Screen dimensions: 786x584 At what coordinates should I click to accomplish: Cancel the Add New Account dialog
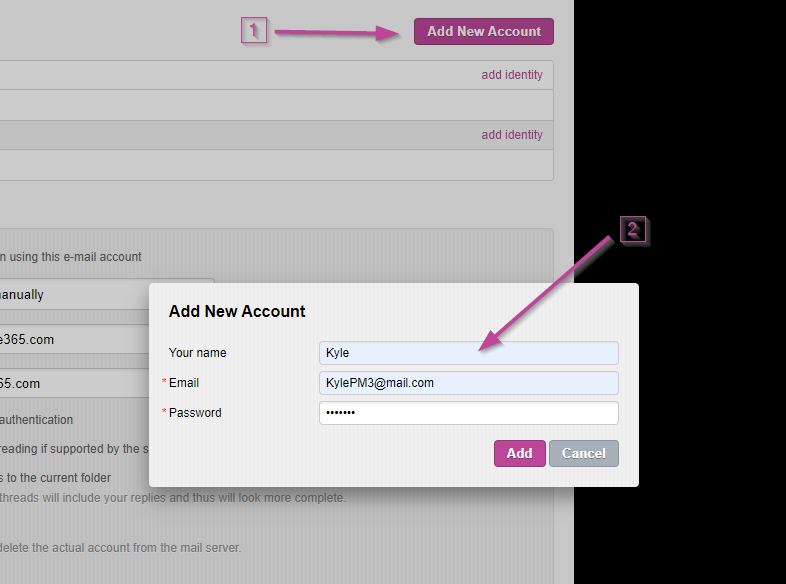(583, 453)
